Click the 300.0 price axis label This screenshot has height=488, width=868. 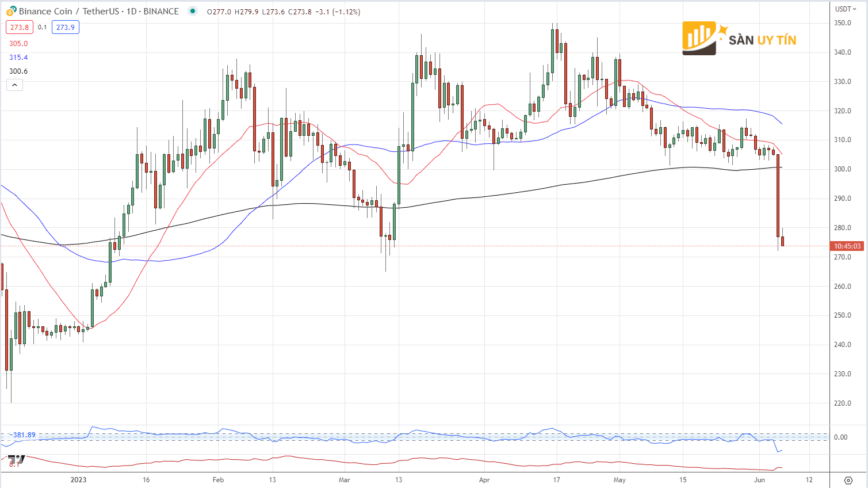tap(843, 169)
